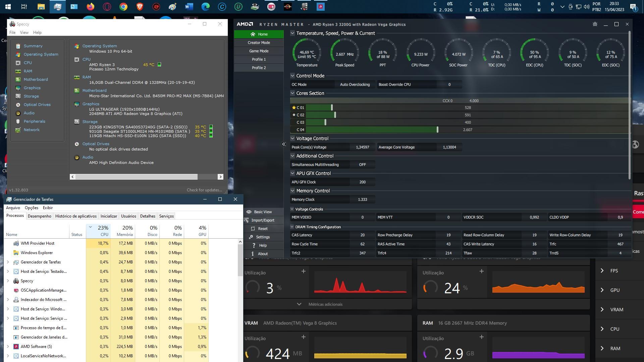Switch to Game Mode in Ryzen Master

[259, 51]
